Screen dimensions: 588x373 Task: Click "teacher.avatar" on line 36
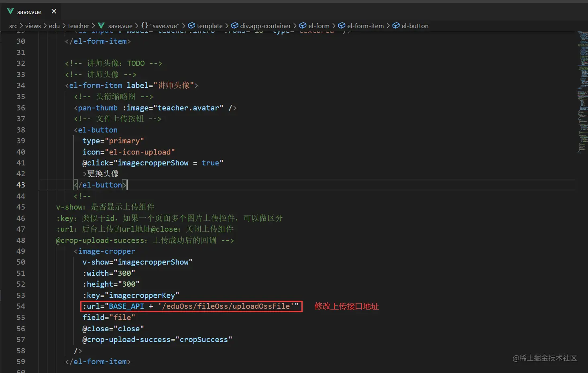tap(189, 108)
